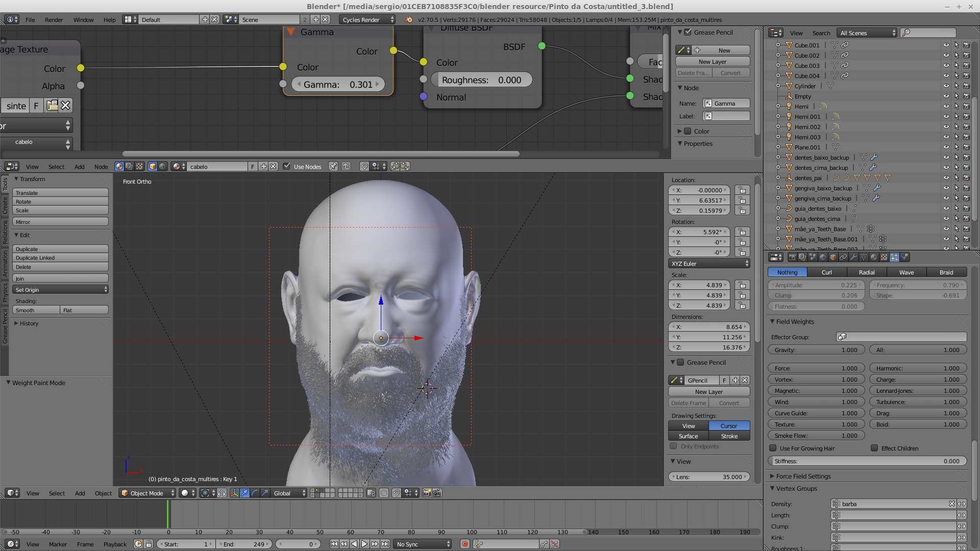
Task: Click the copy nodes to clipboard icon
Action: point(395,166)
